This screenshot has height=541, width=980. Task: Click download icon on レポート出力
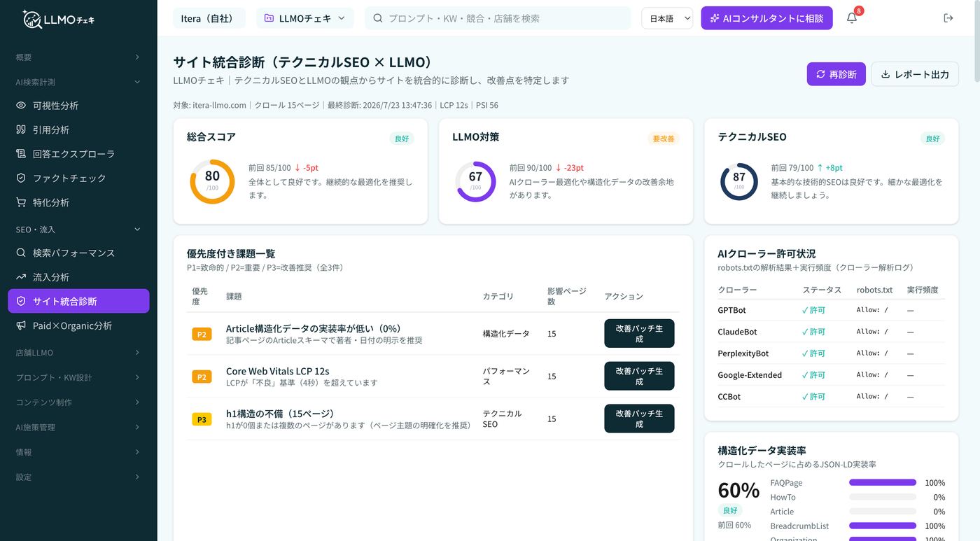click(x=885, y=74)
